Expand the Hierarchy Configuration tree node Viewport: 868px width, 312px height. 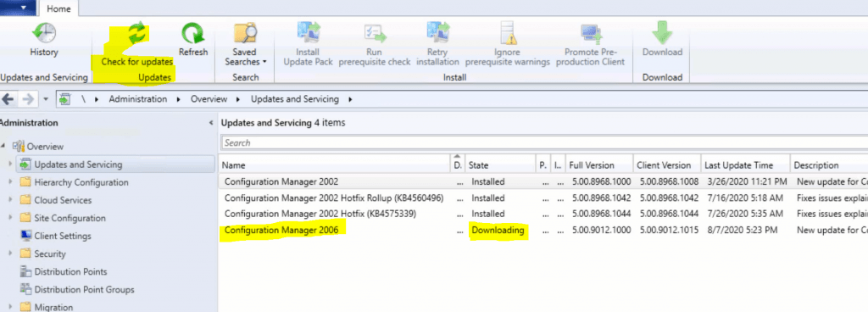coord(10,182)
